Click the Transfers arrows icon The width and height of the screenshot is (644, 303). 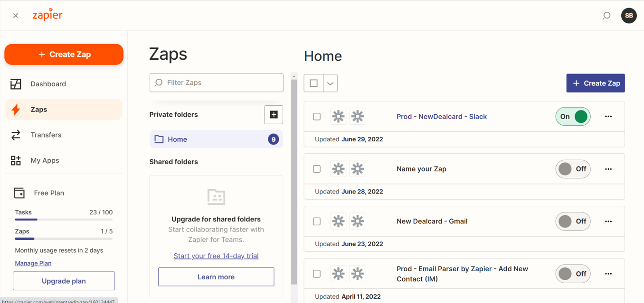coord(16,135)
